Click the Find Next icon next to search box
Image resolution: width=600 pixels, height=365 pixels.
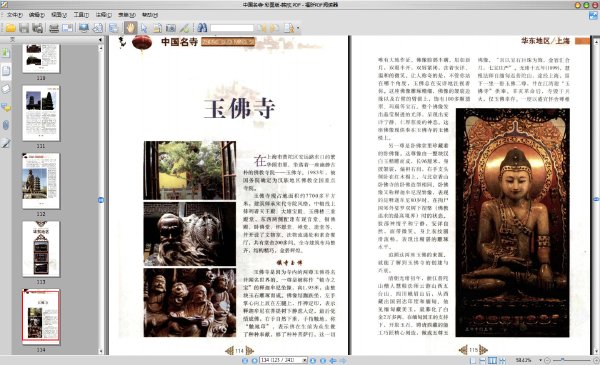275,28
